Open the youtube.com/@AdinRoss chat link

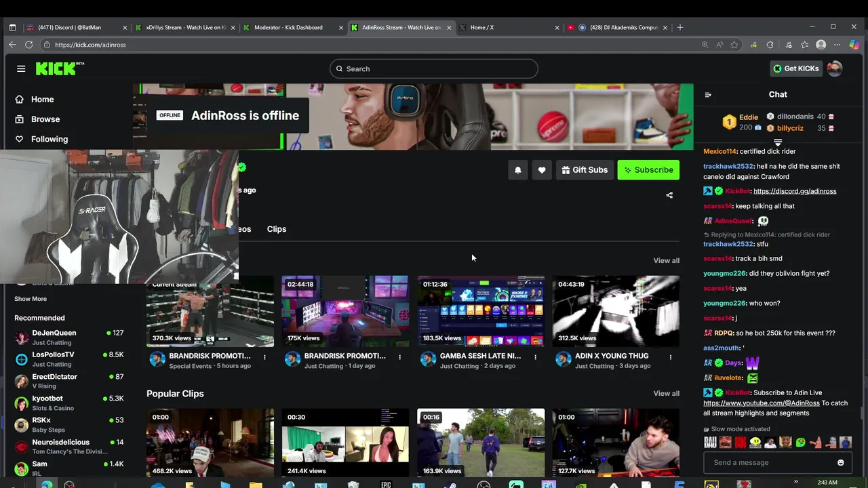(762, 403)
